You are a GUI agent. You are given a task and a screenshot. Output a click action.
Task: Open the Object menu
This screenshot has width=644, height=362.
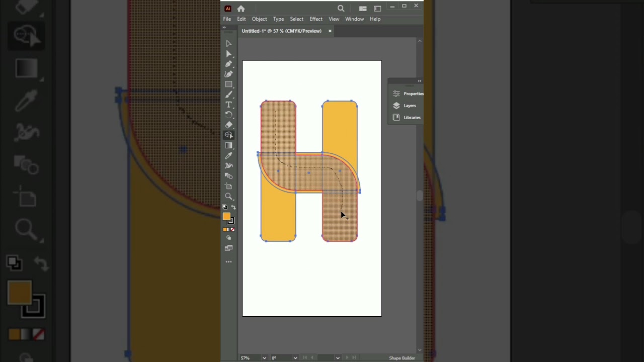click(x=260, y=19)
